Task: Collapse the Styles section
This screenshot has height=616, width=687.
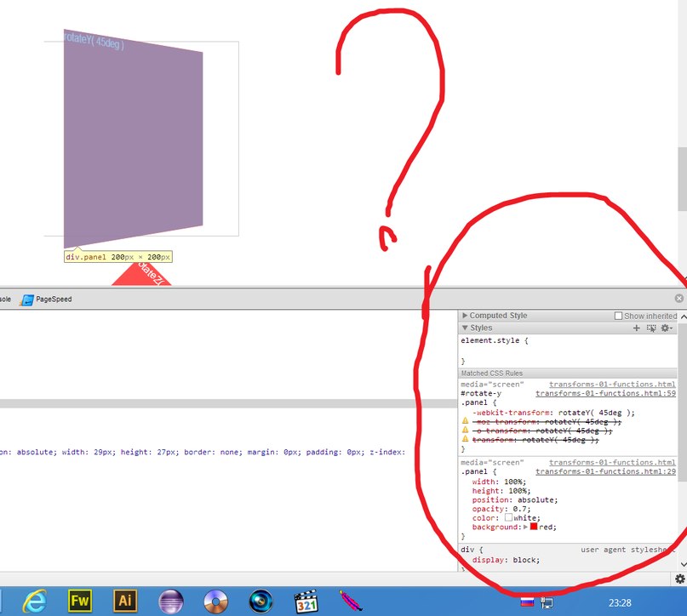Action: coord(465,328)
